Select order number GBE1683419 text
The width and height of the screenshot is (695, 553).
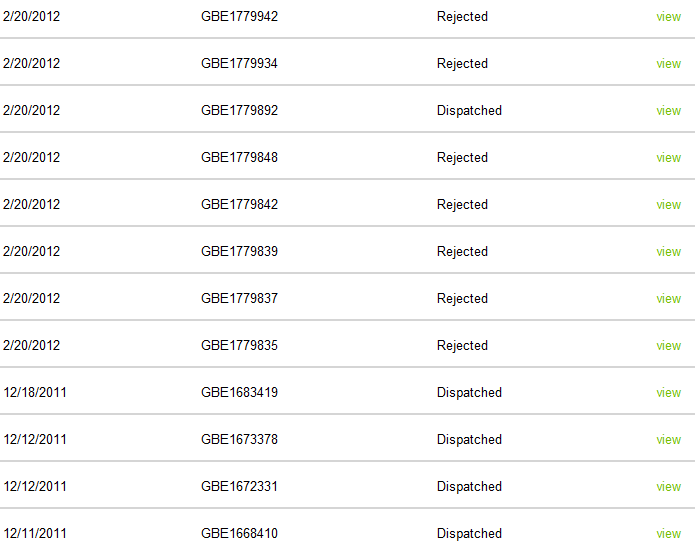239,392
